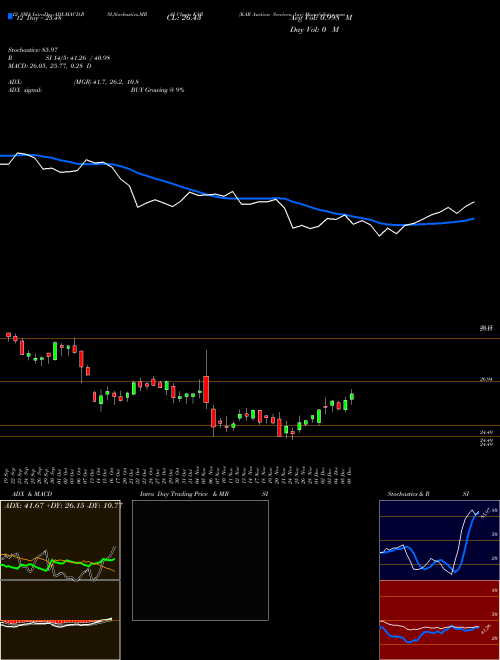The height and width of the screenshot is (660, 500).
Task: Click the white closing-price line's final point
Action: click(474, 202)
